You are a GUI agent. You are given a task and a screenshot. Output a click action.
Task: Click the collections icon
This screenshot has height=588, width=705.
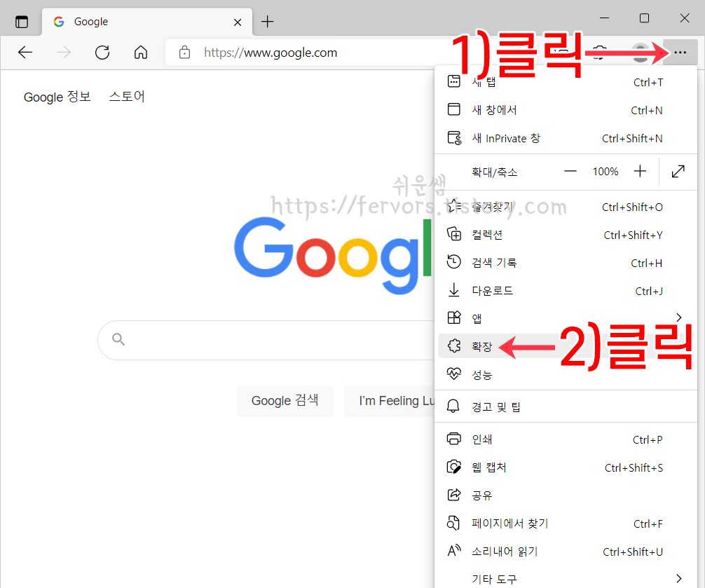click(454, 234)
